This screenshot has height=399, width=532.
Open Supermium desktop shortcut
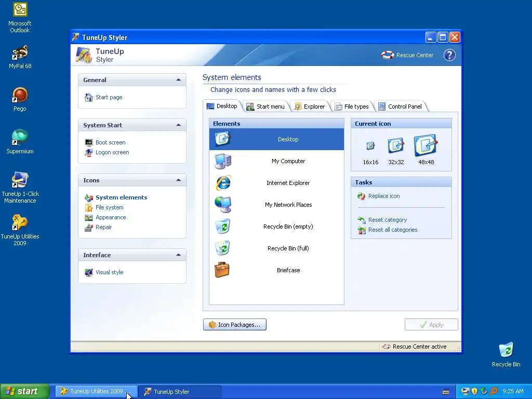pyautogui.click(x=20, y=142)
